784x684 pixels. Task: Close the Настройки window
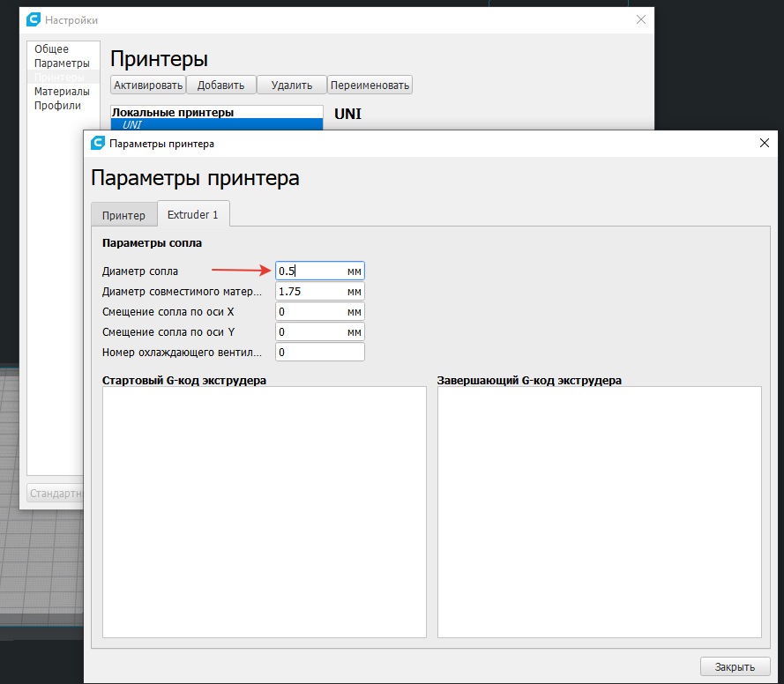[640, 19]
